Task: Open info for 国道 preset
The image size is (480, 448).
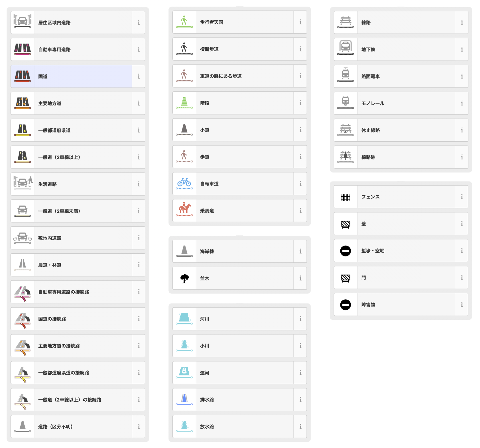Action: tap(139, 76)
